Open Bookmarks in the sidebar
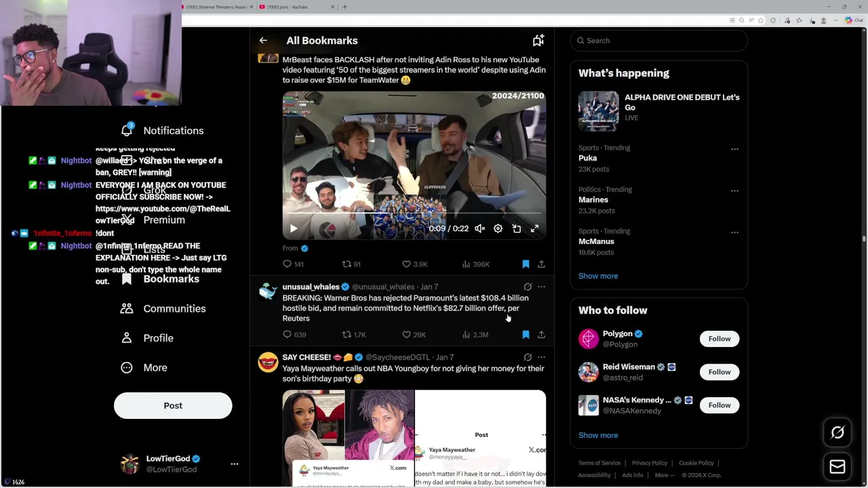 tap(161, 279)
